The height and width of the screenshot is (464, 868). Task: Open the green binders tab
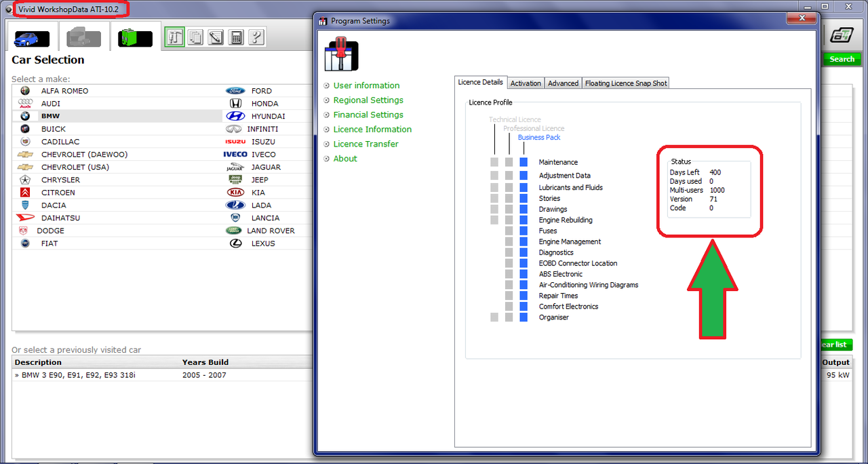(x=136, y=37)
